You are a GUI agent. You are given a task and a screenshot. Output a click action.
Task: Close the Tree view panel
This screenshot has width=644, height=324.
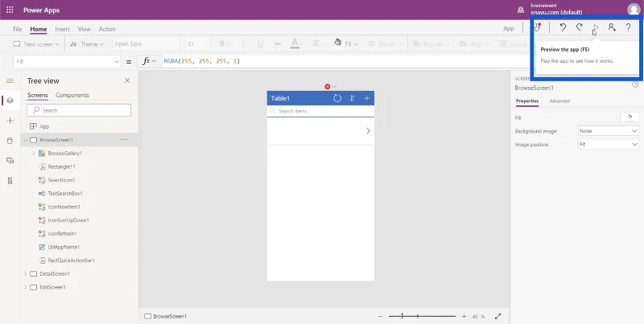127,80
